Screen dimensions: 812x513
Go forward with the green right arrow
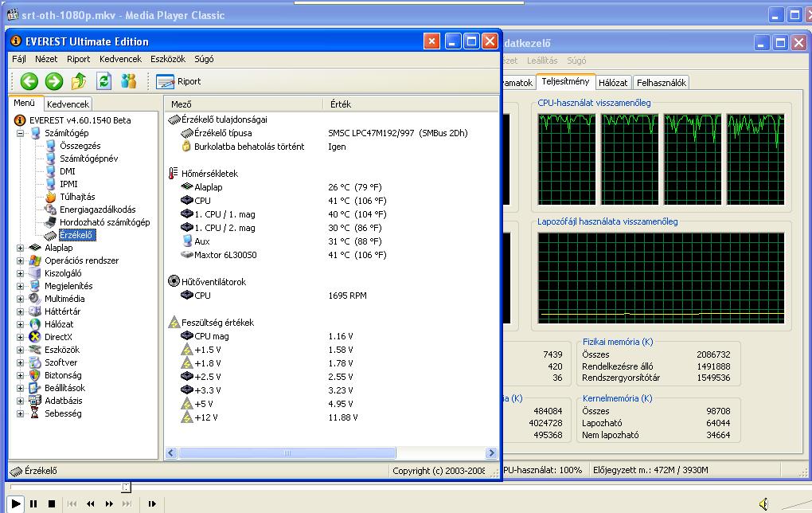(54, 81)
